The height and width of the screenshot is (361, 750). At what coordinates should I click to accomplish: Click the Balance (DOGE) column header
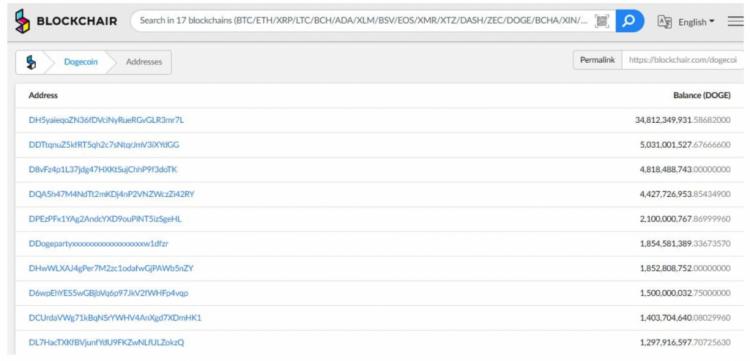702,96
